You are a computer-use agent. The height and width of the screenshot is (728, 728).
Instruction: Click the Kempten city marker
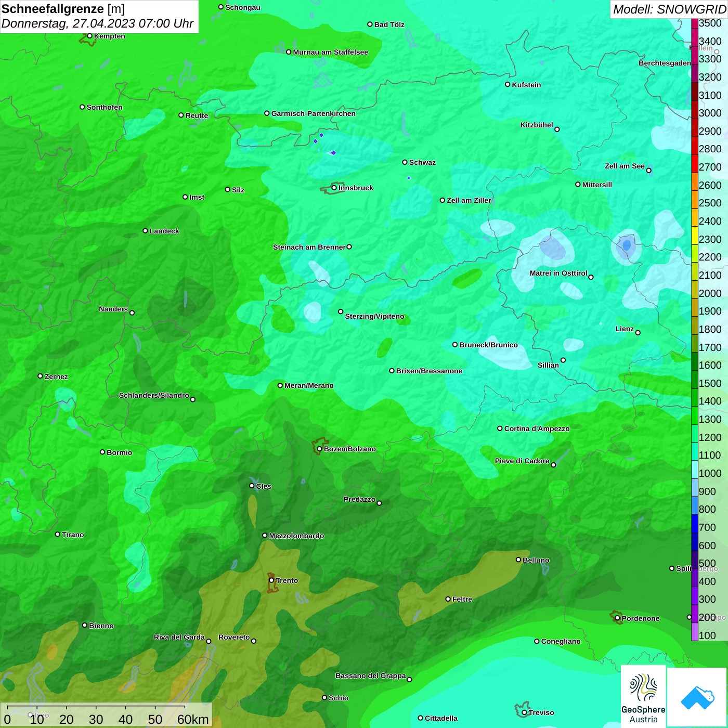[89, 36]
